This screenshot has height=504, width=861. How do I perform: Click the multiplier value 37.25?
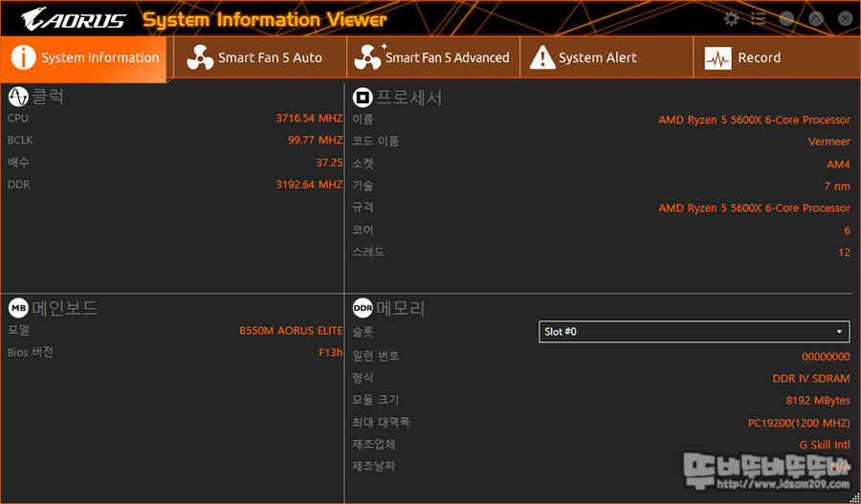329,163
